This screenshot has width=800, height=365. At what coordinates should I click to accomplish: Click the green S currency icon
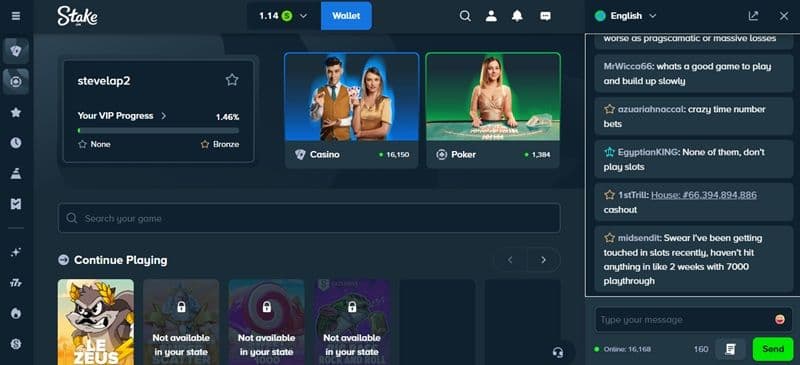coord(287,16)
